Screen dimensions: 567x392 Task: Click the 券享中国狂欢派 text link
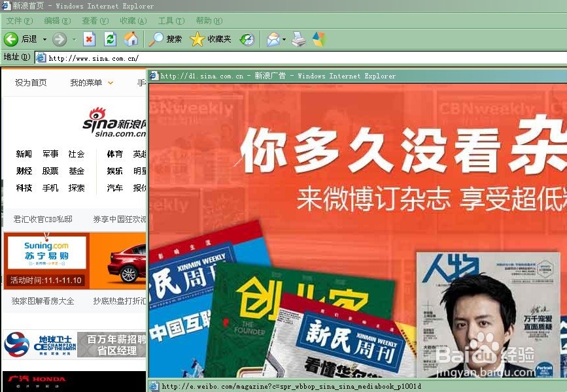tap(120, 220)
